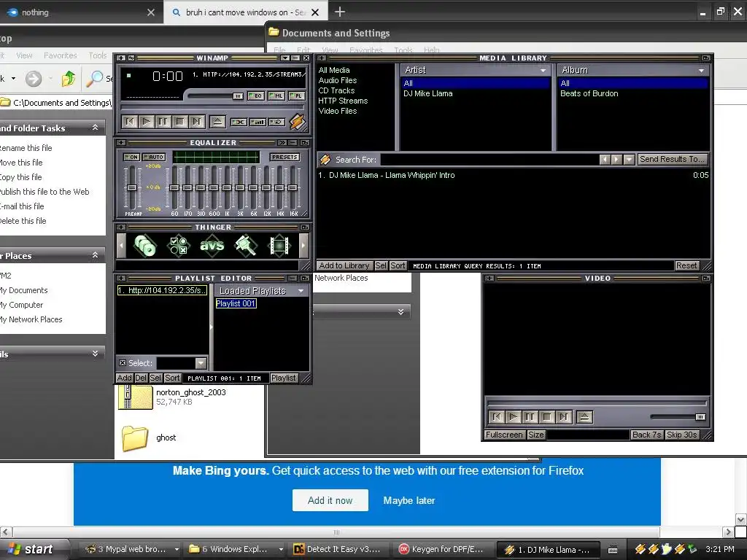
Task: Open the Thinger video film-frame icon
Action: pyautogui.click(x=279, y=246)
